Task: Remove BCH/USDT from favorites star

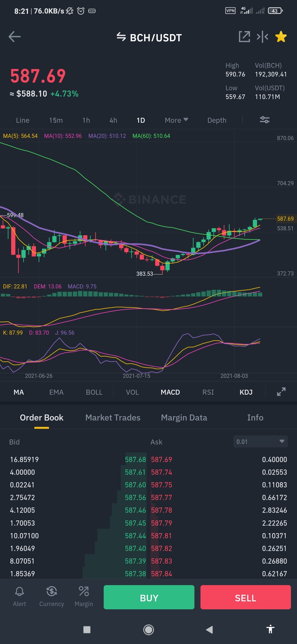Action: (x=281, y=37)
